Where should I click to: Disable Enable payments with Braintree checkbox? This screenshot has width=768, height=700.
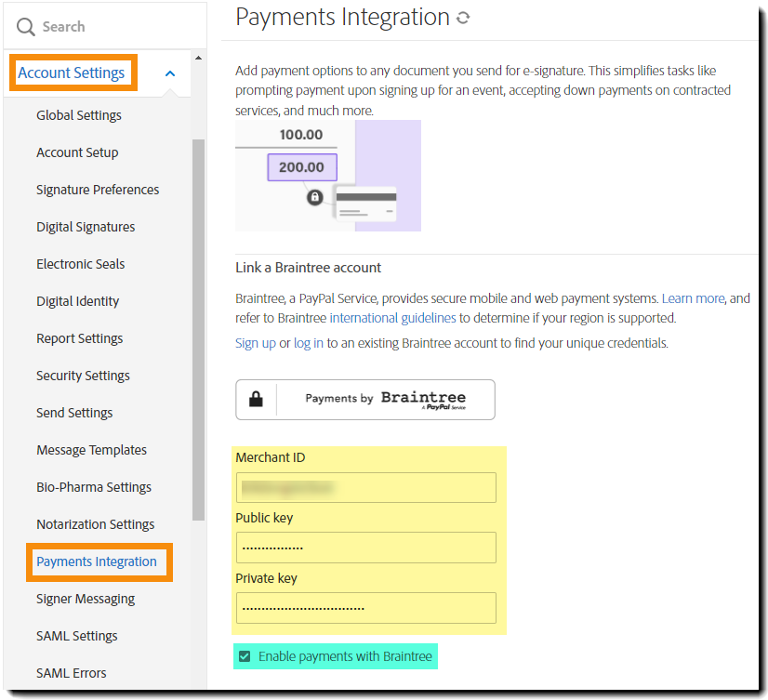point(245,656)
